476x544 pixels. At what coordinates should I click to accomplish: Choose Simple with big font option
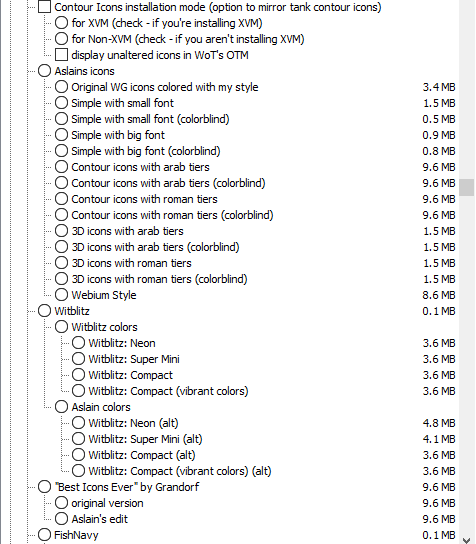coord(61,135)
